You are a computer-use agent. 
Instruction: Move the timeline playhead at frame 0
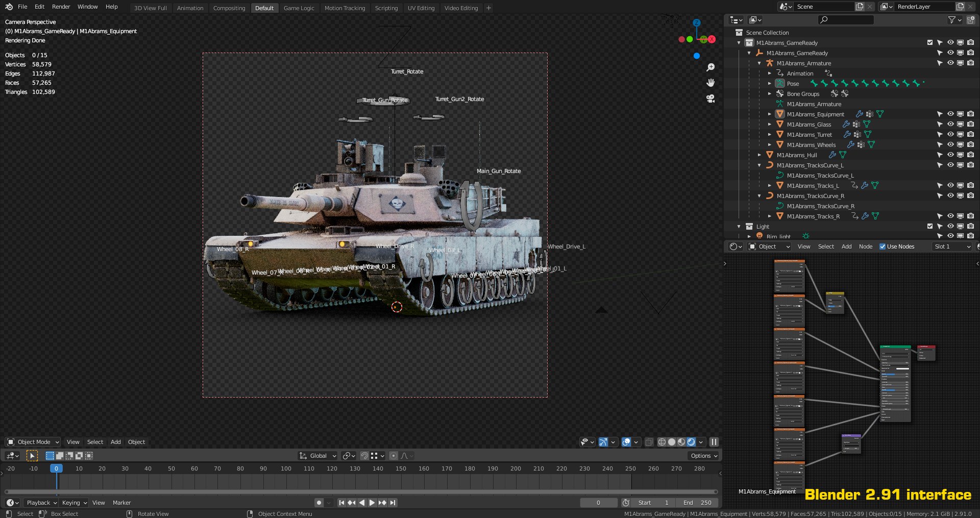pos(56,468)
